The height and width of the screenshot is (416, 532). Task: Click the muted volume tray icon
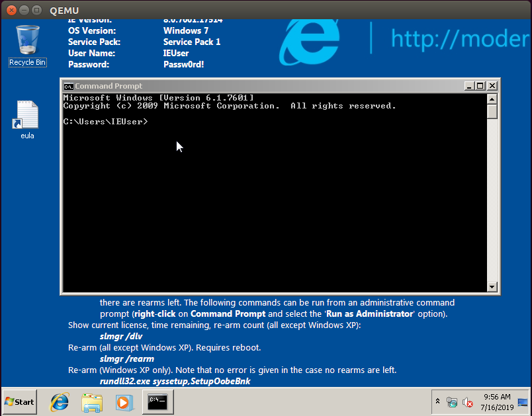pyautogui.click(x=468, y=402)
